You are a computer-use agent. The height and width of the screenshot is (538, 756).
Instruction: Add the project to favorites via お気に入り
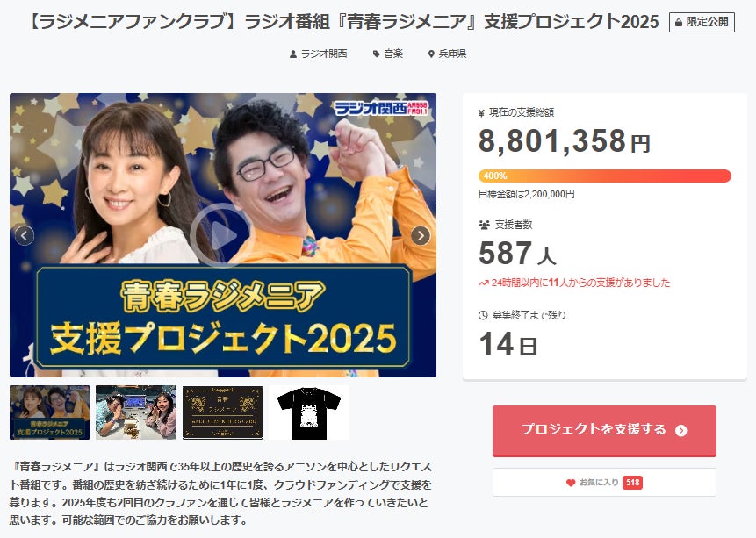[604, 482]
